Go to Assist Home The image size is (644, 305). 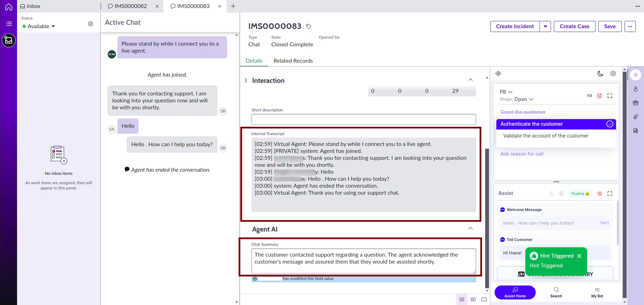515,292
